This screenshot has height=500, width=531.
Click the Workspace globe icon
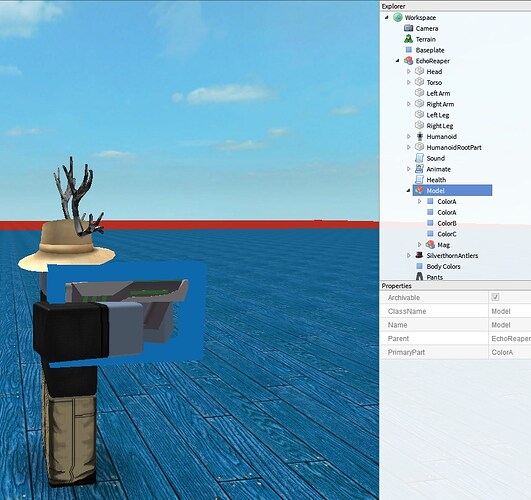[398, 17]
